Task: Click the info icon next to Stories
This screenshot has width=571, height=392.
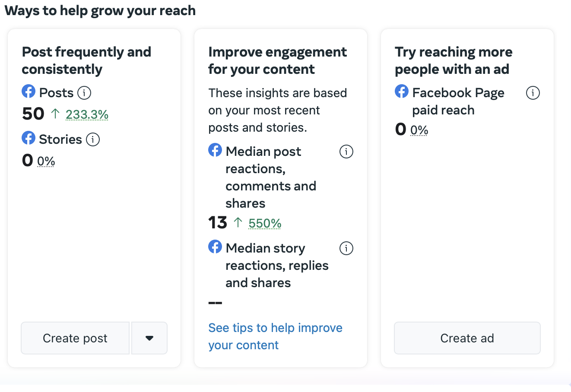Action: click(x=93, y=139)
